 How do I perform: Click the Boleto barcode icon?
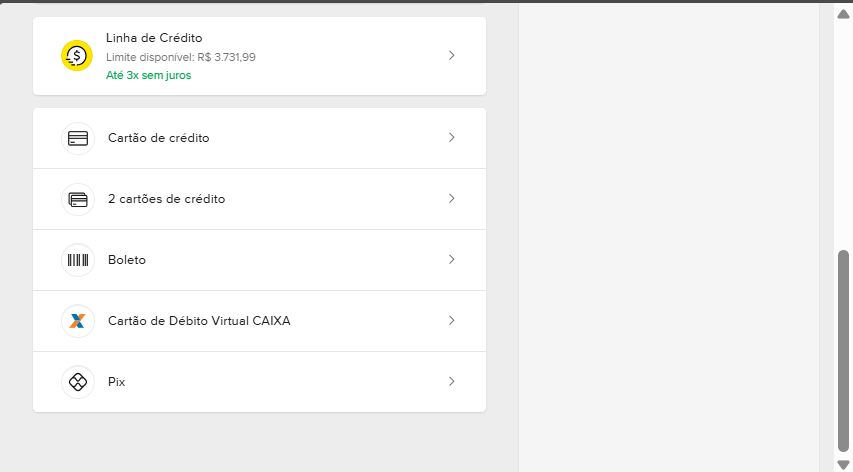pyautogui.click(x=78, y=260)
